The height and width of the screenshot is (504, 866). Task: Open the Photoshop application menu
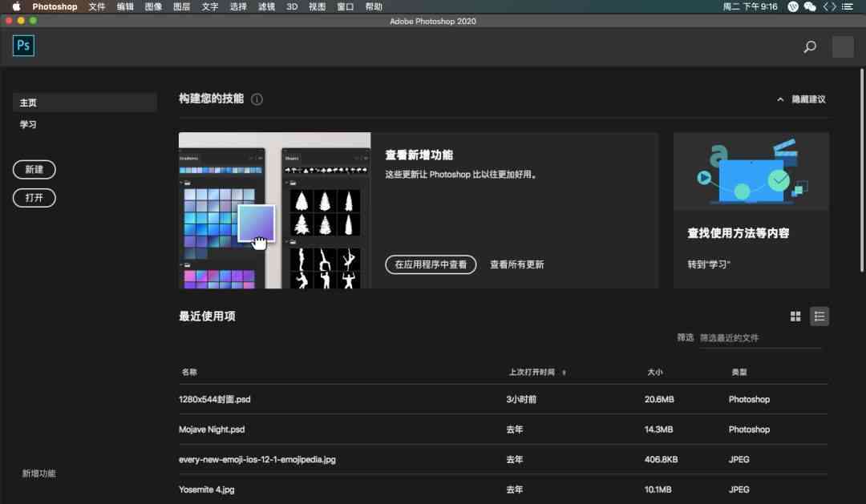[x=55, y=6]
